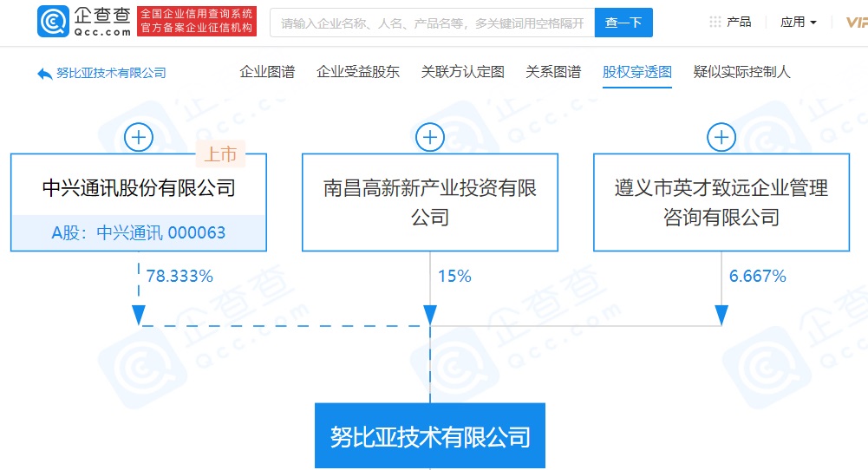This screenshot has width=868, height=470.
Task: Click the VIP link in header
Action: tap(857, 23)
